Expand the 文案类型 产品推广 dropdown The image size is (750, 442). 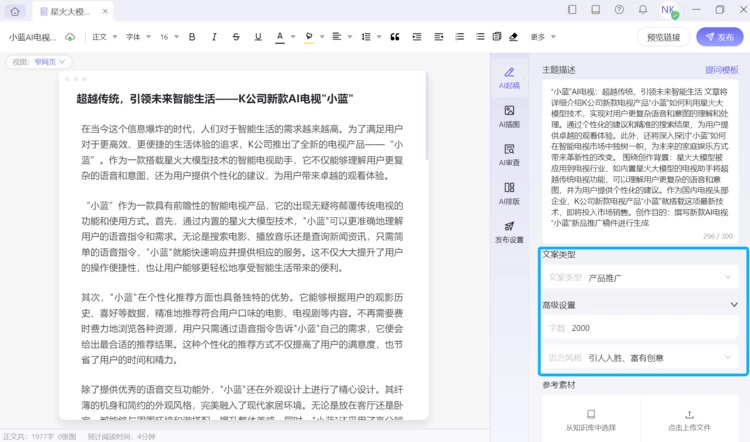point(640,277)
